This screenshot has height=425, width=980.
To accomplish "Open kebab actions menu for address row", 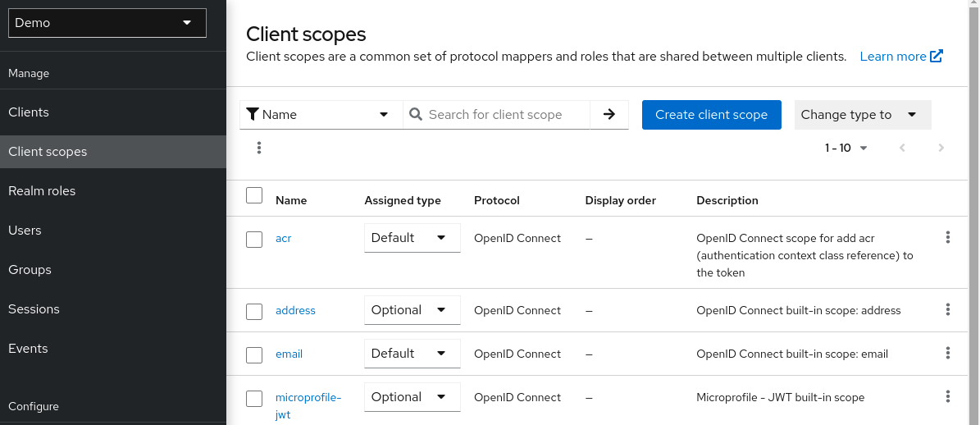I will click(x=948, y=309).
